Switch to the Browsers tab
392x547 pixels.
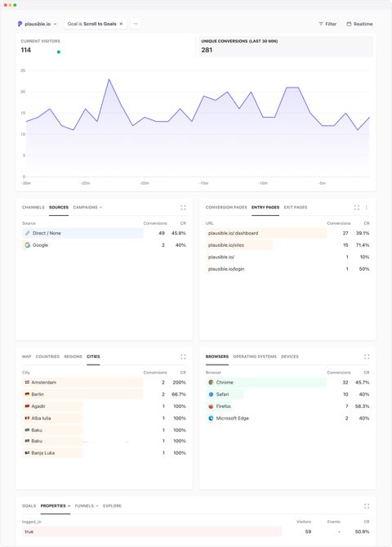217,356
